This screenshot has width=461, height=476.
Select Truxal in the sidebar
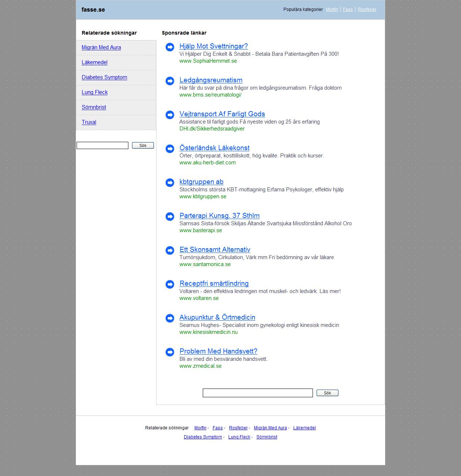[x=89, y=122]
